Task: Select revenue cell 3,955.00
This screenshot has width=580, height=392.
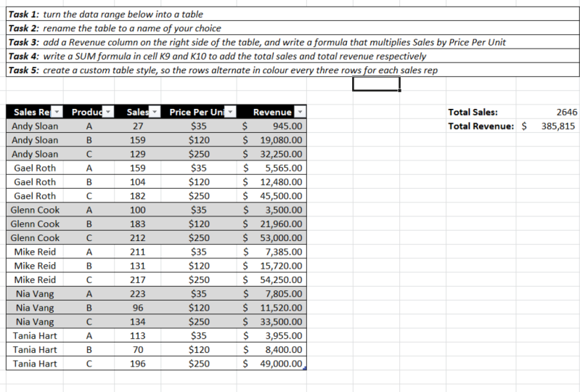Action: [271, 335]
